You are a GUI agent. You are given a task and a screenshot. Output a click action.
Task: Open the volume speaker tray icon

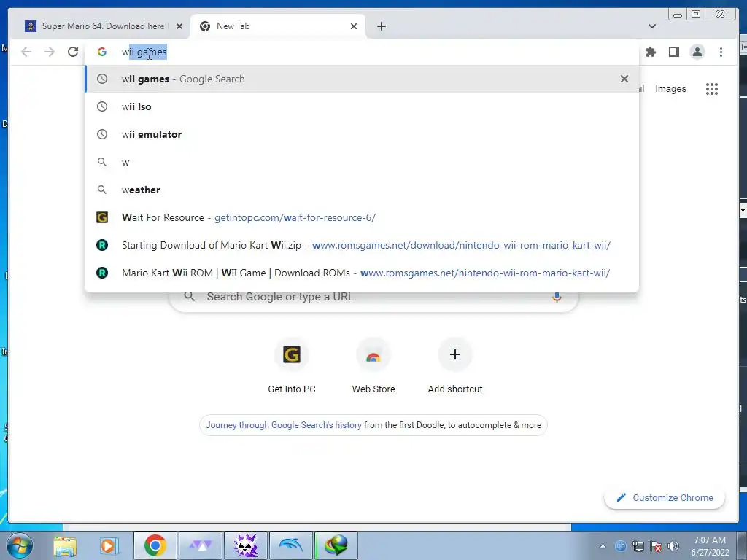coord(673,546)
